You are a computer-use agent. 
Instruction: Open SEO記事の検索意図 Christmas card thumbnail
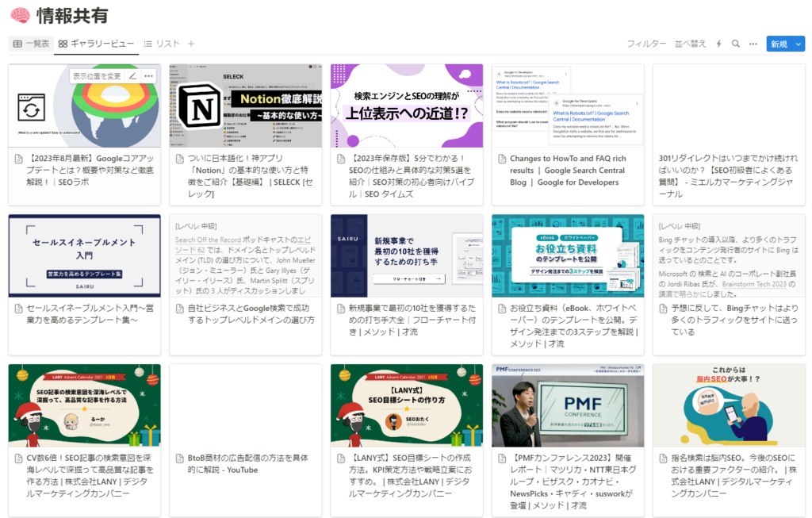point(84,405)
